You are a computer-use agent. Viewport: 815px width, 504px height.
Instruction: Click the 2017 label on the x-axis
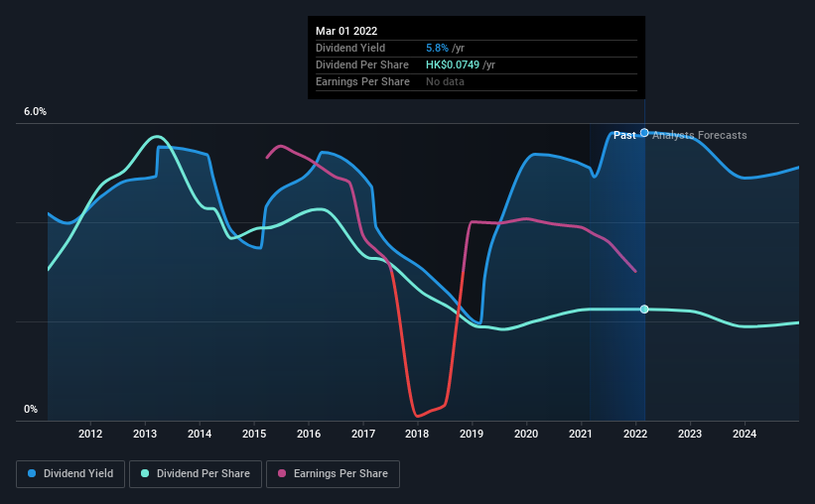coord(363,434)
